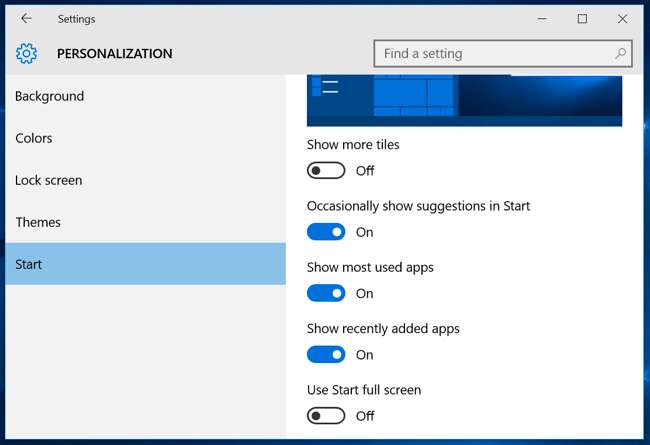650x445 pixels.
Task: Click the Settings title text
Action: click(x=76, y=19)
